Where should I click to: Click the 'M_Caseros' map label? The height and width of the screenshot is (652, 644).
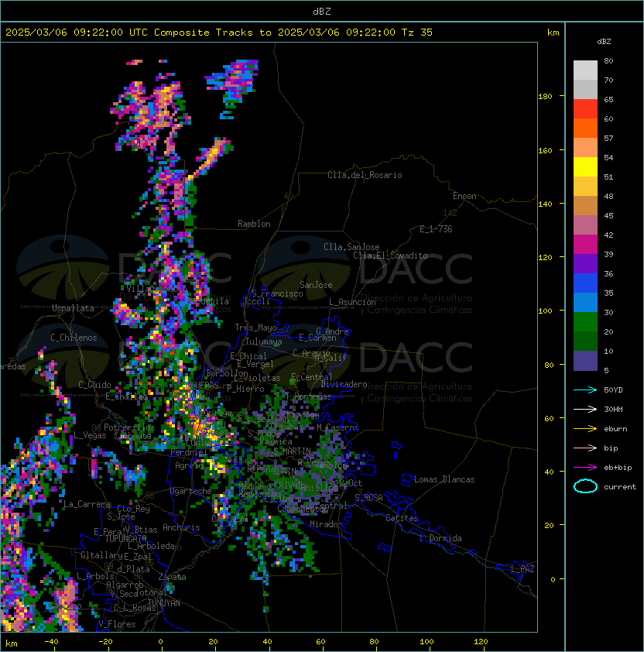pos(337,427)
